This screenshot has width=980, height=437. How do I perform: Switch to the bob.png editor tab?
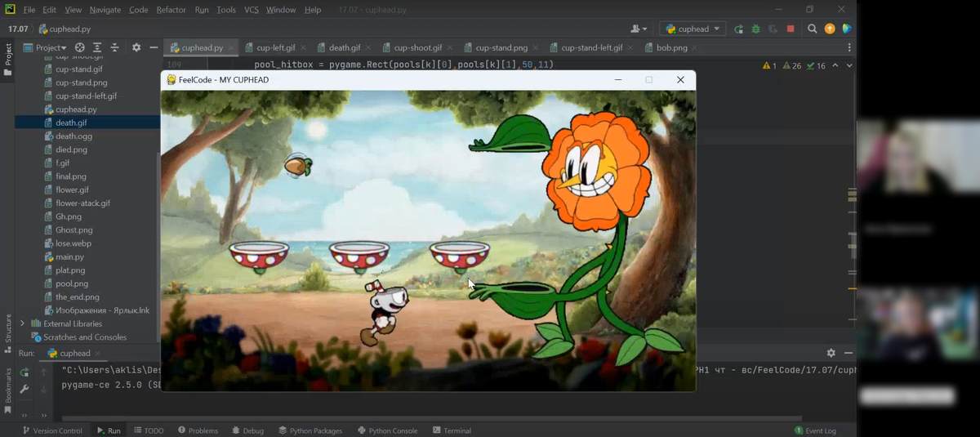[x=671, y=47]
